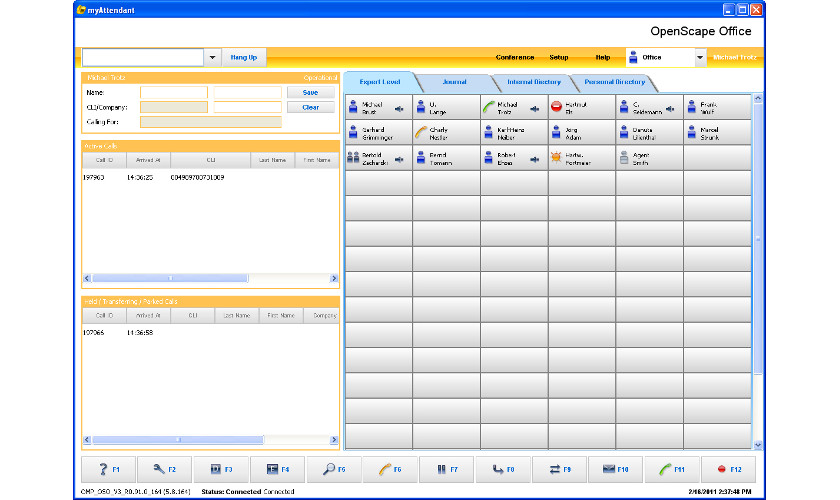The width and height of the screenshot is (840, 500).
Task: Open the dial number dropdown arrow
Action: tap(212, 58)
